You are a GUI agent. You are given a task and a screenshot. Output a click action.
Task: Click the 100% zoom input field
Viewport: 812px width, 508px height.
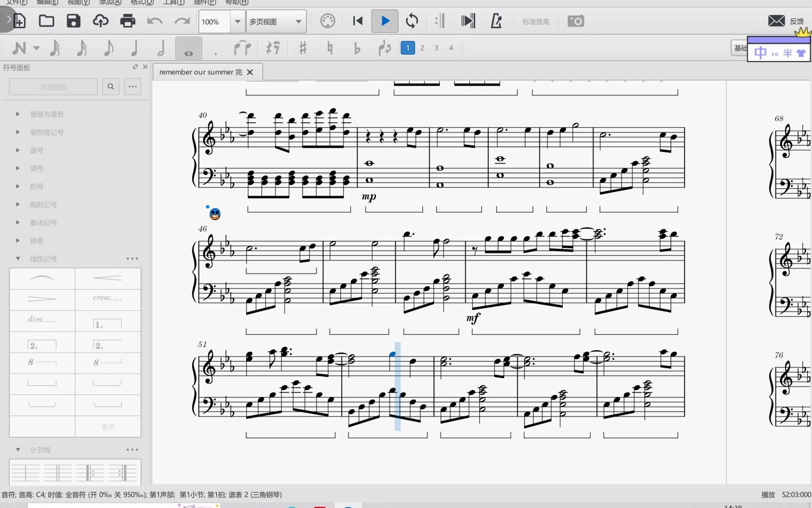click(215, 22)
